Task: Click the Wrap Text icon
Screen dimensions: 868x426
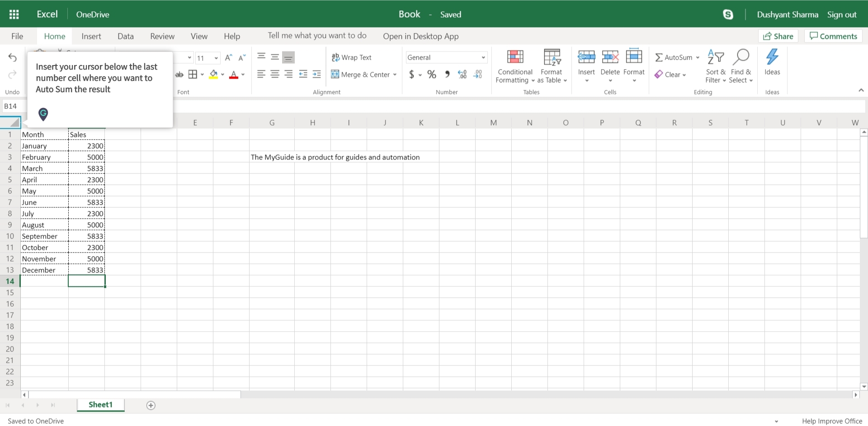Action: pyautogui.click(x=336, y=57)
